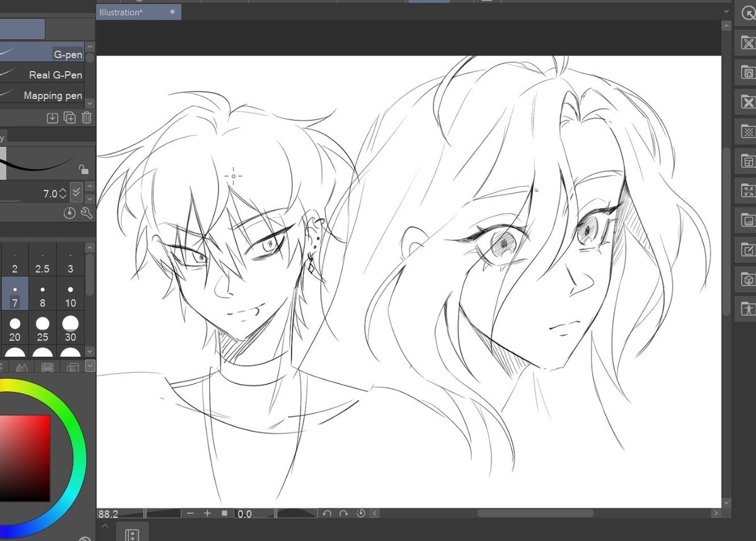Switch to the Illustration* canvas tab
This screenshot has width=756, height=541.
click(x=126, y=11)
